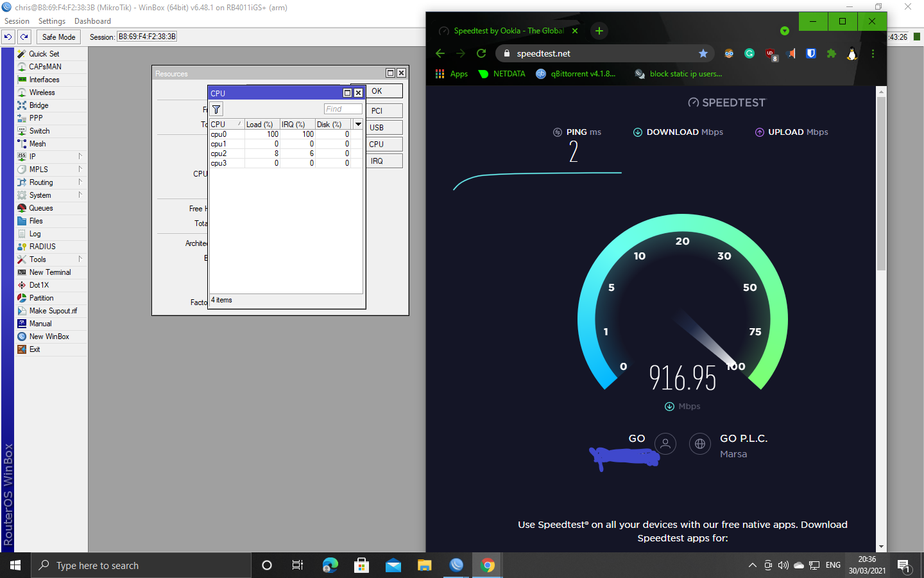Open RADIUS in the sidebar
Screen dimensions: 924x578
click(51, 247)
